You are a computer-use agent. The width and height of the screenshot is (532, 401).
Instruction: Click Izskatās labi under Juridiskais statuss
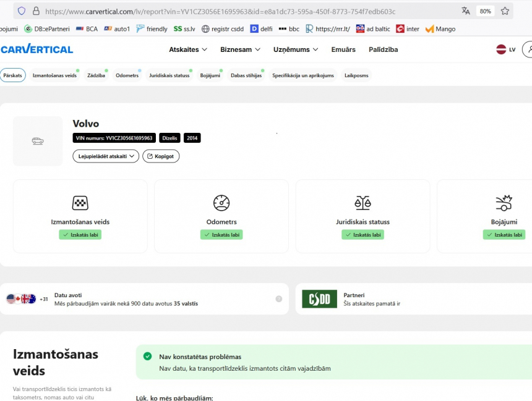point(363,235)
